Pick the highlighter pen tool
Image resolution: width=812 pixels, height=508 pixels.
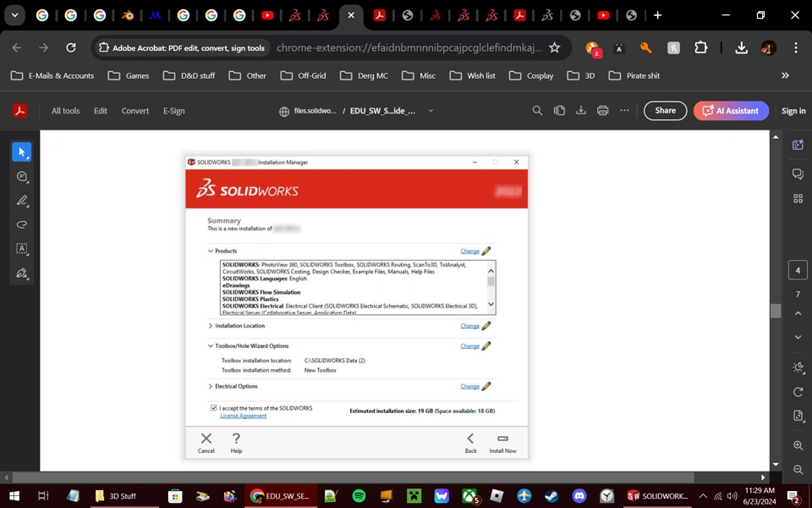coord(22,201)
